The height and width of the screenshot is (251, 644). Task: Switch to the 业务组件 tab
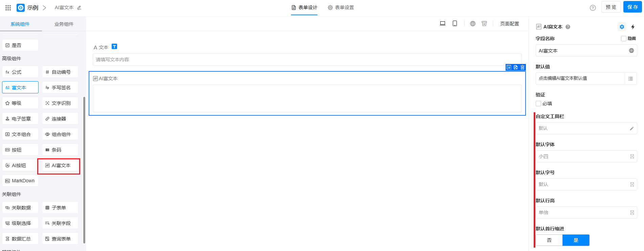[x=64, y=24]
